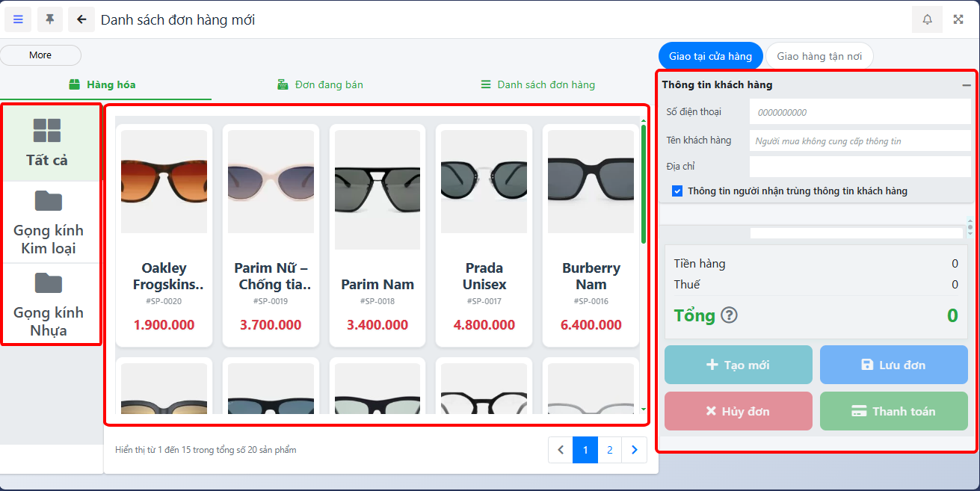Image resolution: width=980 pixels, height=491 pixels.
Task: Toggle 'Thông tin người nhận trùng' checkbox
Action: point(677,191)
